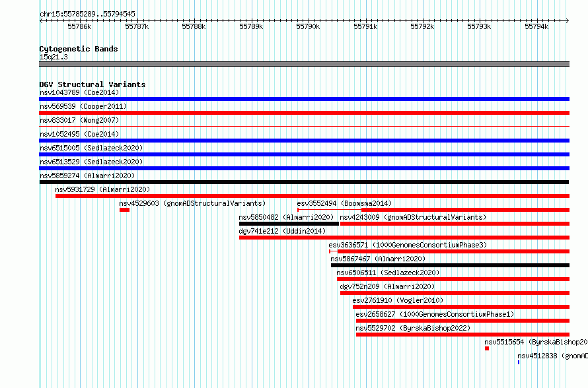Open the nsv4512838 gnomAD label
The height and width of the screenshot is (388, 588).
click(552, 356)
